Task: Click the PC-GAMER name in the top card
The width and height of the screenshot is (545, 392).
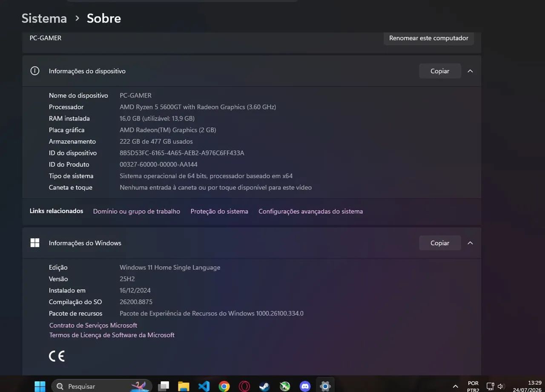Action: coord(46,38)
